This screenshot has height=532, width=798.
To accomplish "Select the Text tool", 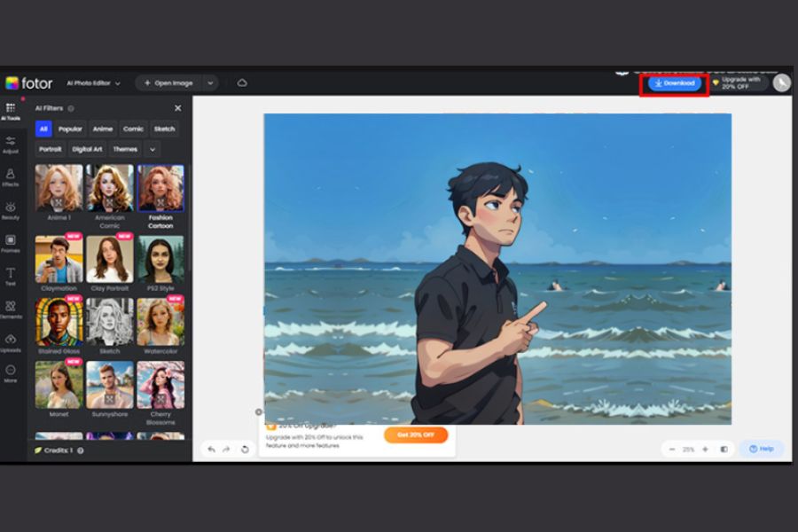I will point(11,276).
